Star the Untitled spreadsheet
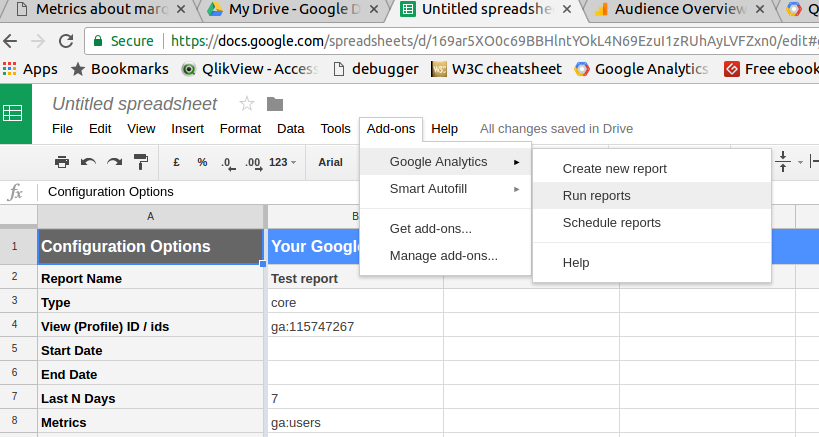Image resolution: width=819 pixels, height=437 pixels. 247,104
